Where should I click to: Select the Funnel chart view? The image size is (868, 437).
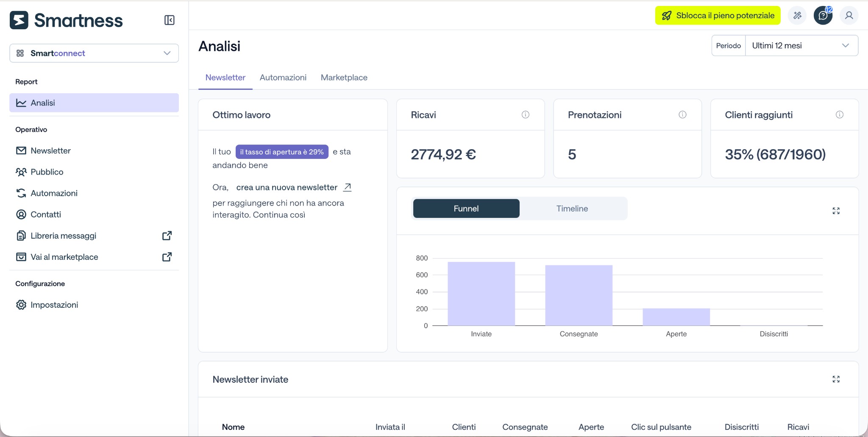point(466,209)
